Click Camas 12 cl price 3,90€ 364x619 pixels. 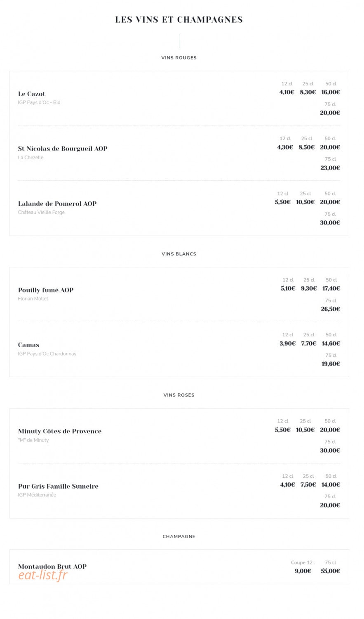(288, 343)
